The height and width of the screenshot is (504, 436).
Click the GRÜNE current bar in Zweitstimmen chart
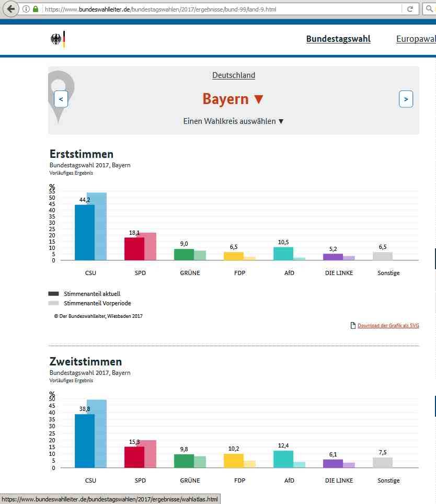pos(184,461)
